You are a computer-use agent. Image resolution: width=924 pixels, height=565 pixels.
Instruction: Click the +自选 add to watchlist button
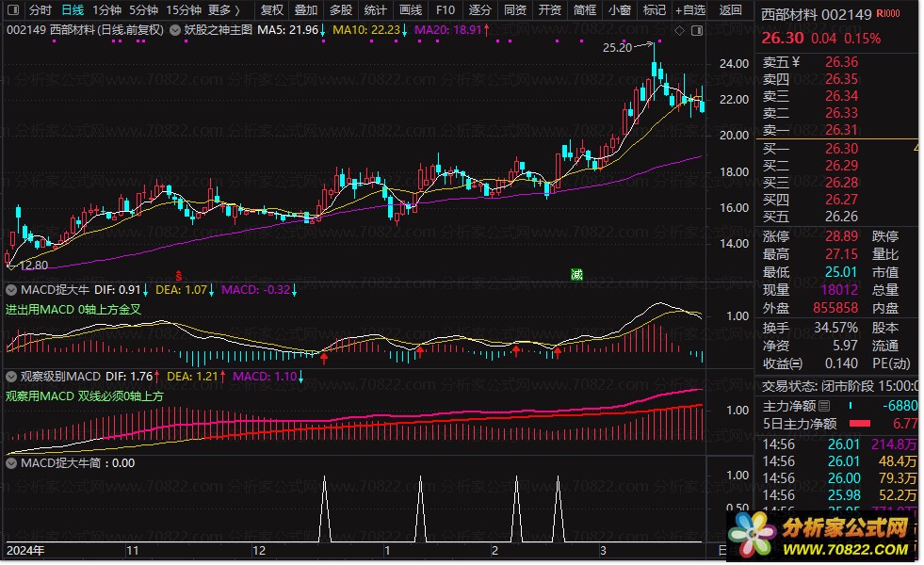(x=689, y=10)
